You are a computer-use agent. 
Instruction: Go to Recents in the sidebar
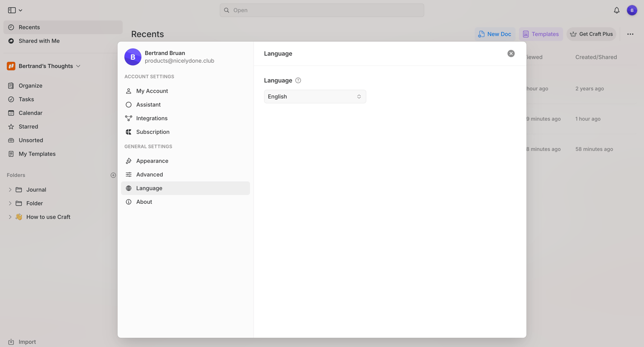tap(63, 27)
